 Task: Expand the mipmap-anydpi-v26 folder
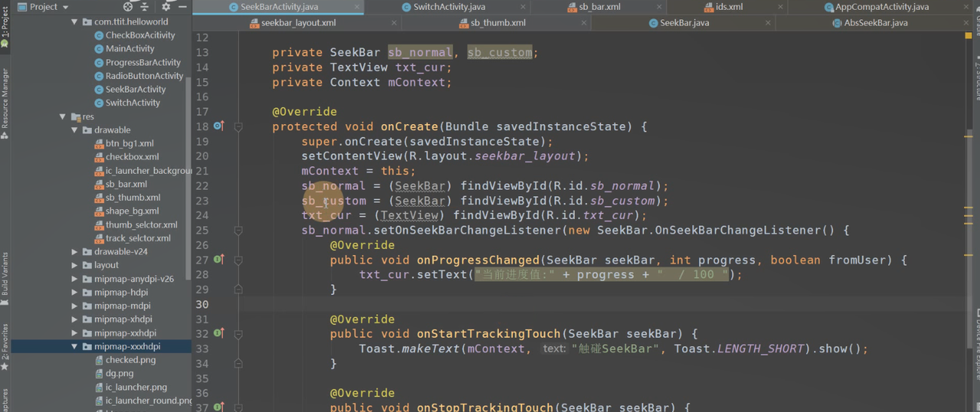click(74, 279)
